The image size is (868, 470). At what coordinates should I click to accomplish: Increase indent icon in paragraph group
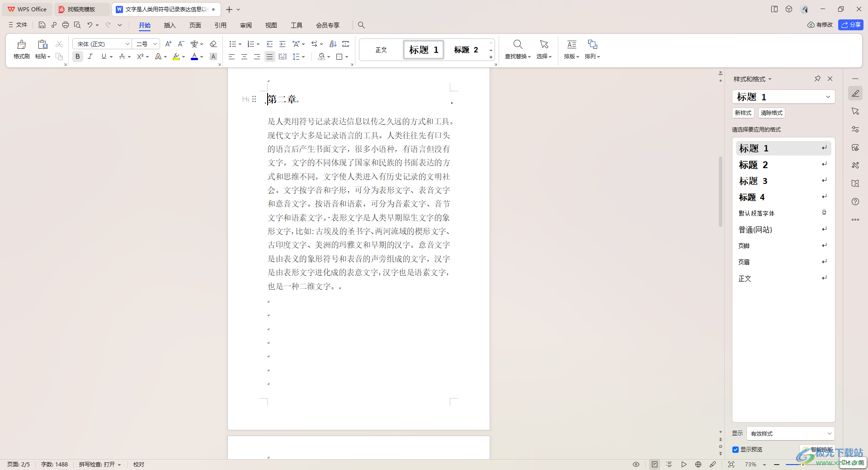tap(282, 44)
